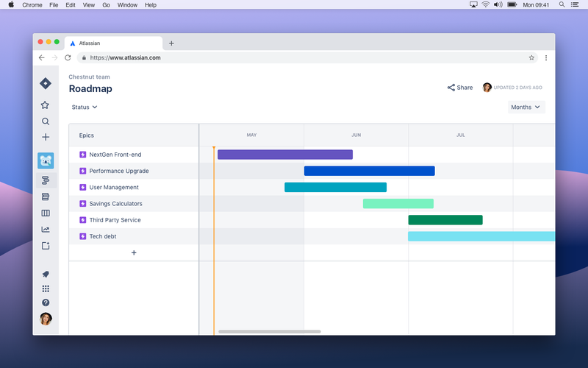
Task: Reload the page
Action: [68, 57]
